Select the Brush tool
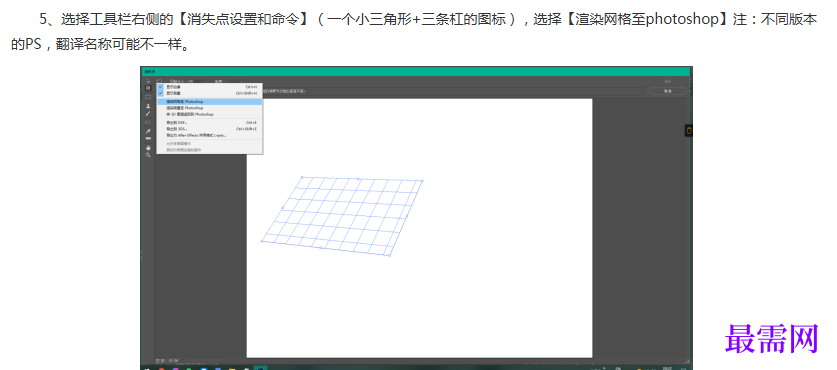Image resolution: width=837 pixels, height=370 pixels. point(148,114)
